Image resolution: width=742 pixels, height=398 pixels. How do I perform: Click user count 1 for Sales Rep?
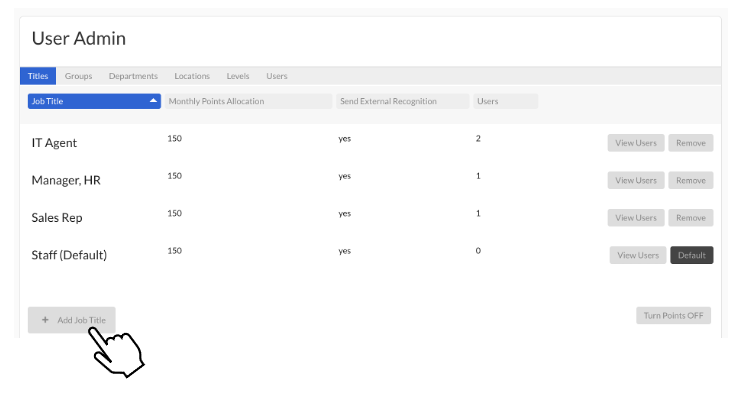coord(478,213)
